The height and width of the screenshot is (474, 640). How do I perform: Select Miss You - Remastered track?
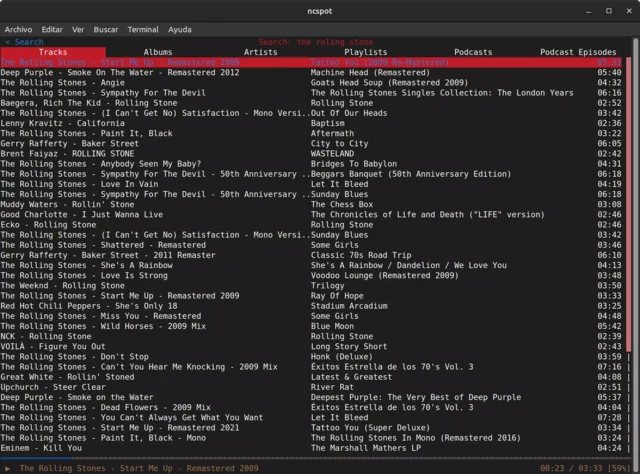point(311,316)
